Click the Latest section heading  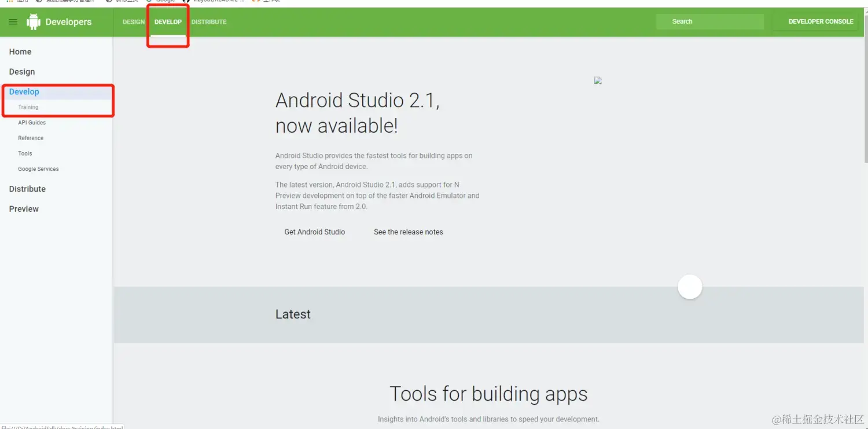pos(293,314)
